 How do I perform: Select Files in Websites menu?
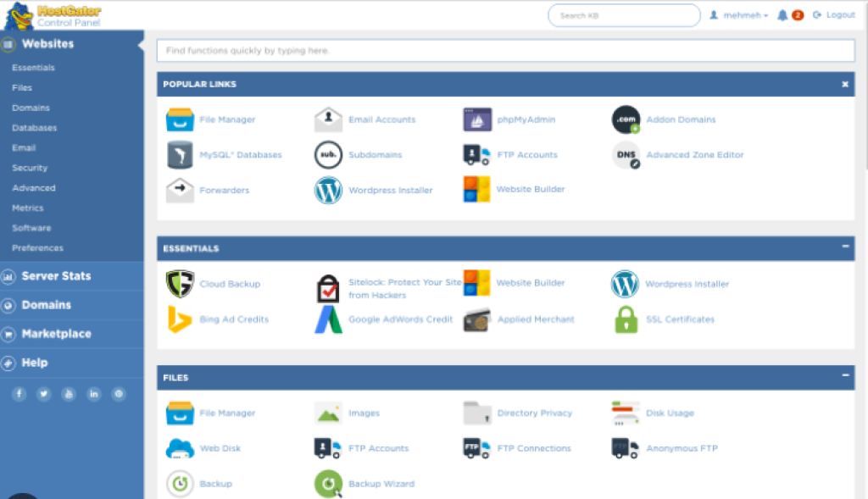pyautogui.click(x=22, y=87)
